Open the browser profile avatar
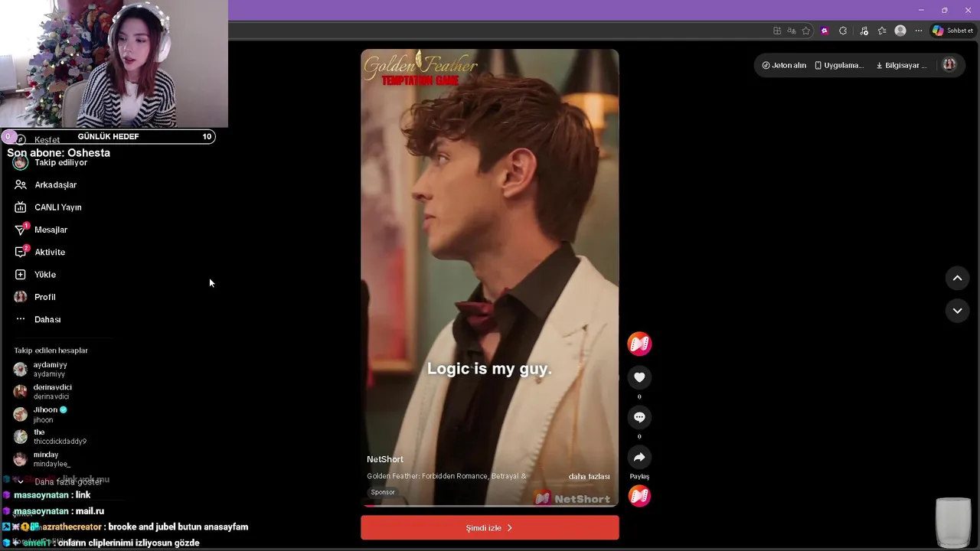The image size is (980, 551). (900, 31)
